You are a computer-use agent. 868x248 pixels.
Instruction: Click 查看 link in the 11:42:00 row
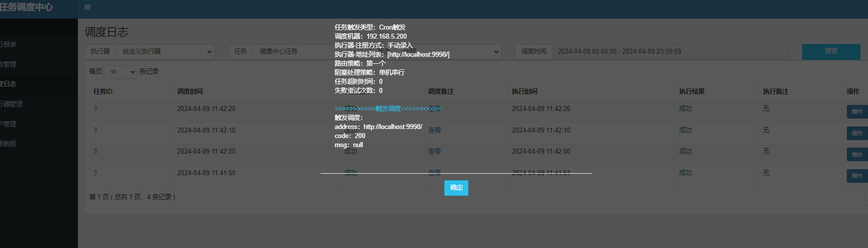434,151
